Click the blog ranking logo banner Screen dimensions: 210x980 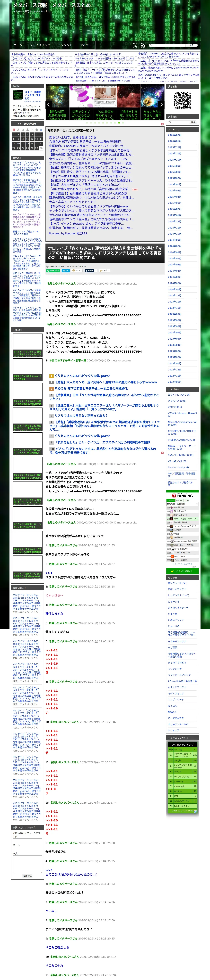(x=183, y=495)
